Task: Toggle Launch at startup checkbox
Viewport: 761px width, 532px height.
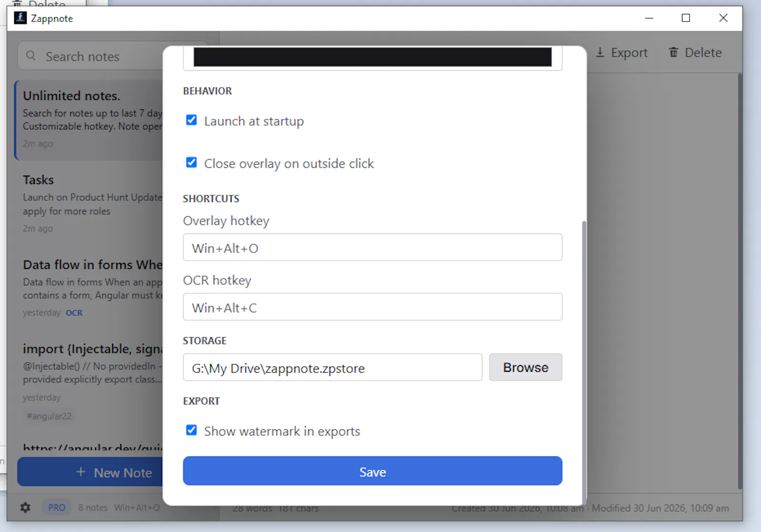Action: tap(191, 120)
